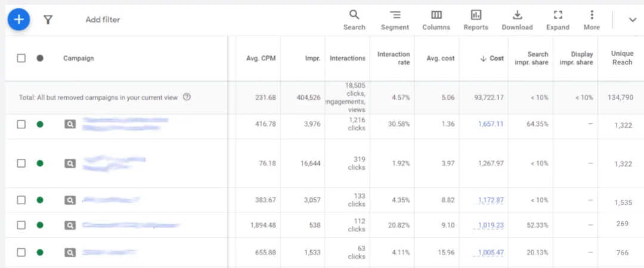Click green status dot in 1,267.97 row
Viewport: 644px width, 268px height.
point(40,163)
